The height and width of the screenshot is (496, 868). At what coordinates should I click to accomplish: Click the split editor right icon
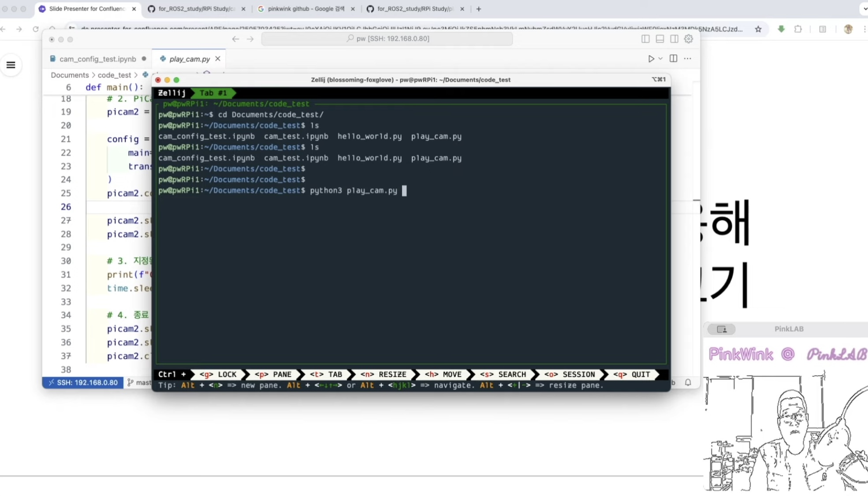point(673,59)
